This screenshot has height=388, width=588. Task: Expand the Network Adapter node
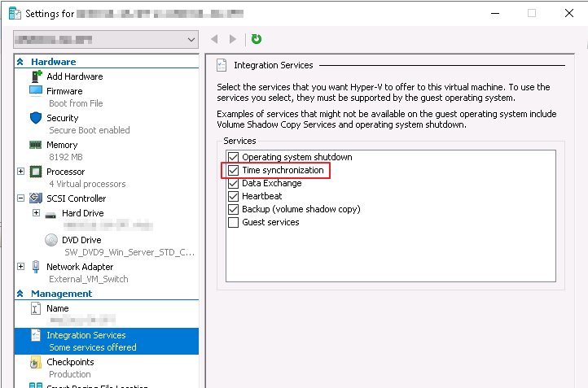pos(21,267)
